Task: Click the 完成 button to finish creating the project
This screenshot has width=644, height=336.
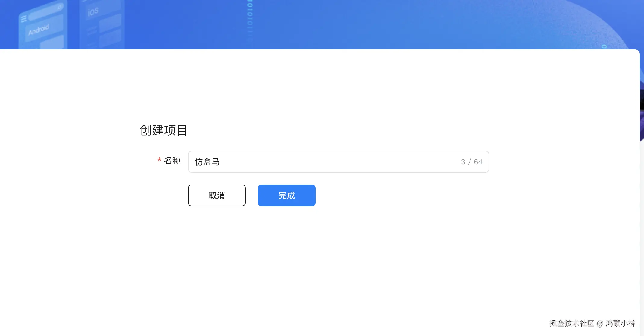Action: [x=286, y=195]
